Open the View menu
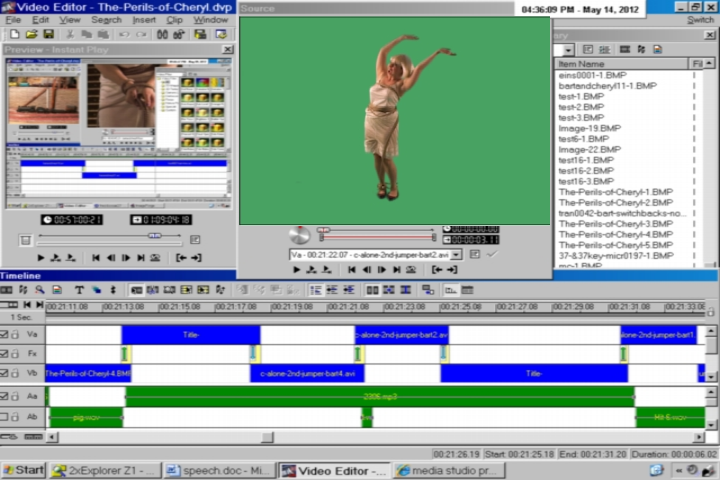Image resolution: width=720 pixels, height=480 pixels. (x=70, y=20)
